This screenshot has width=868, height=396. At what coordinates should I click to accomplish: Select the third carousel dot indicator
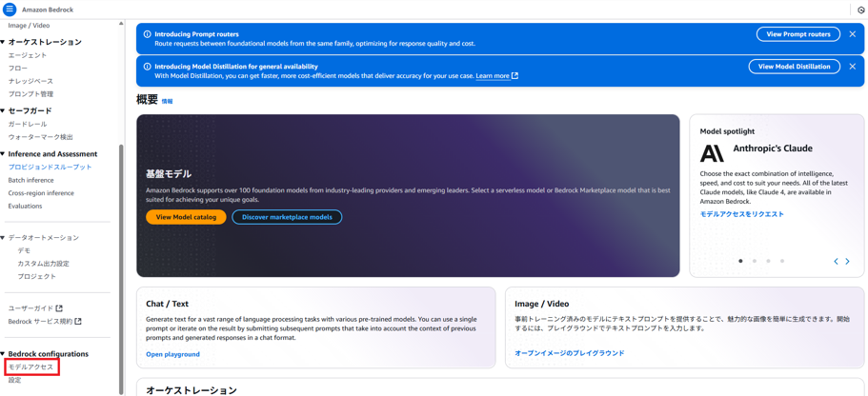tap(768, 261)
